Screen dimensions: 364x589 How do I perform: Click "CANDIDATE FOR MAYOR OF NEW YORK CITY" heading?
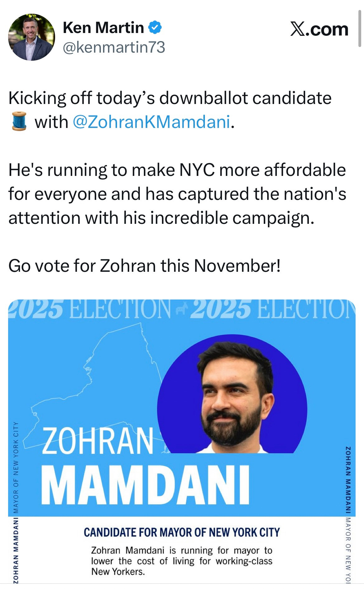182,532
